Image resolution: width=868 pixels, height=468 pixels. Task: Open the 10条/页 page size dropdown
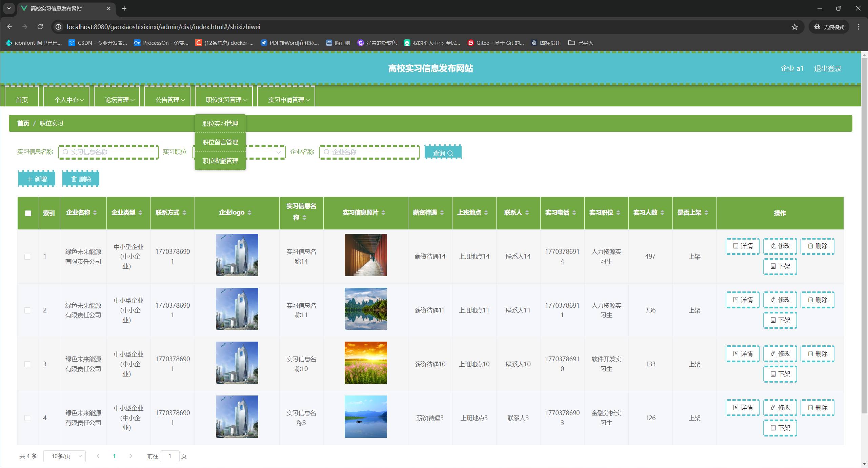64,456
